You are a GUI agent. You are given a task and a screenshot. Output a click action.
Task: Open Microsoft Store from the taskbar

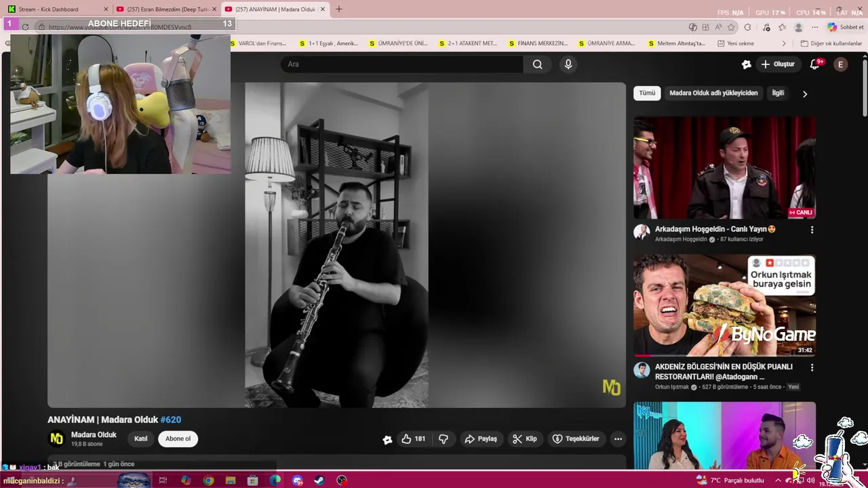click(253, 481)
